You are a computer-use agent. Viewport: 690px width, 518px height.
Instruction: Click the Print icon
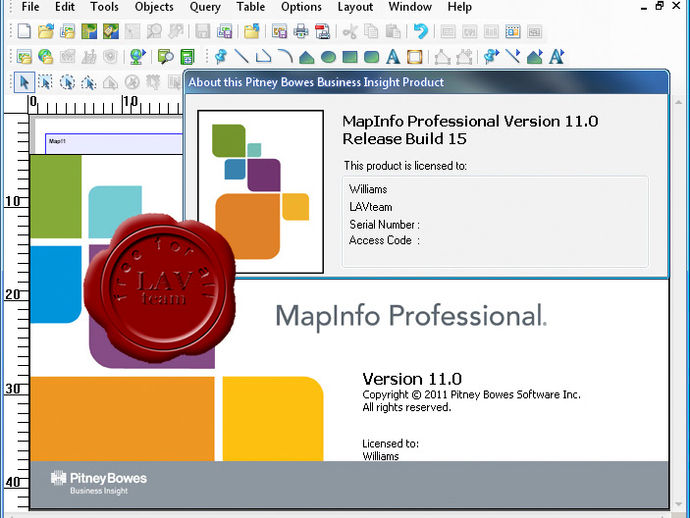[301, 32]
